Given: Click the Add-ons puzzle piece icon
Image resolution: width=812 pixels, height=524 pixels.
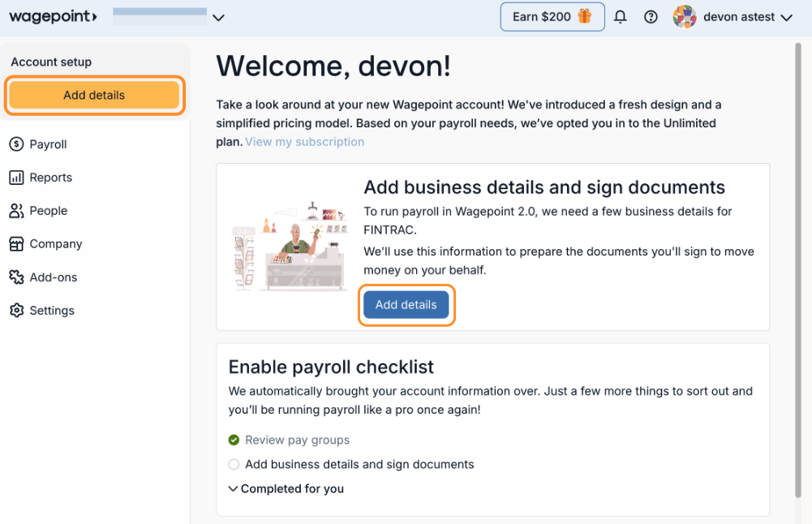Looking at the screenshot, I should 16,277.
